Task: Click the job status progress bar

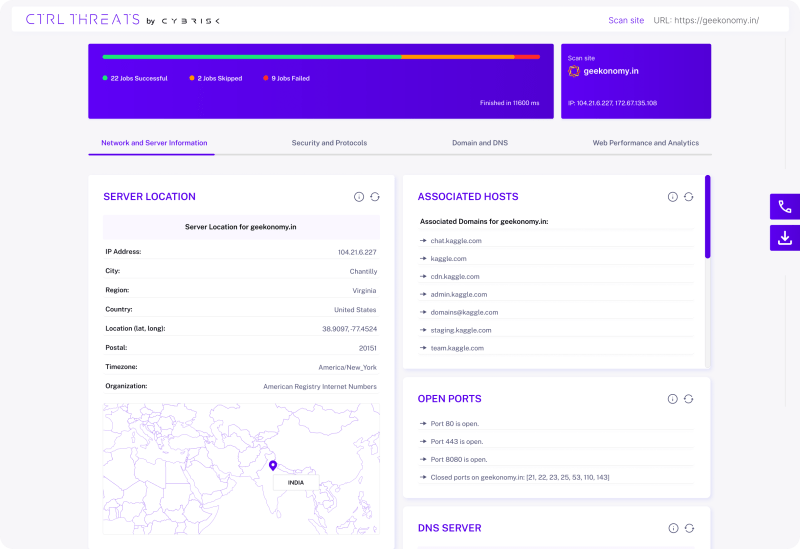Action: pos(321,57)
